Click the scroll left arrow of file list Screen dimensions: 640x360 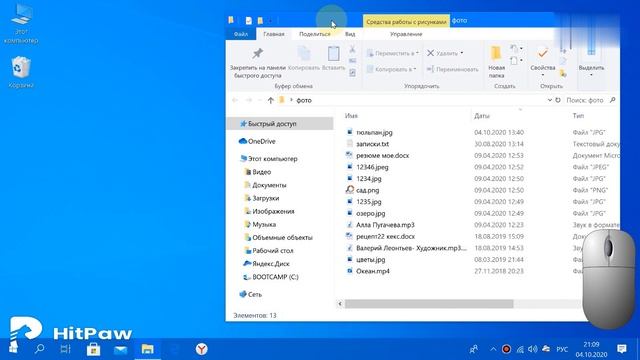point(340,304)
